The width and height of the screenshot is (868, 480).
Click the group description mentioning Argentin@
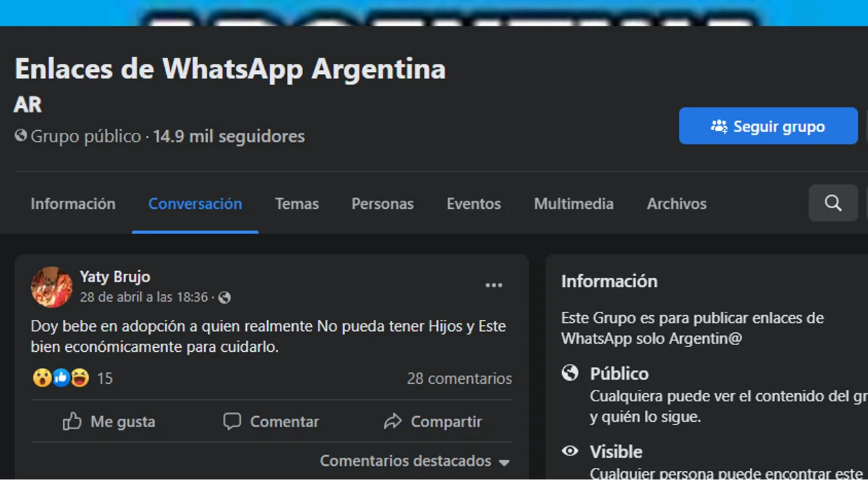pos(692,328)
